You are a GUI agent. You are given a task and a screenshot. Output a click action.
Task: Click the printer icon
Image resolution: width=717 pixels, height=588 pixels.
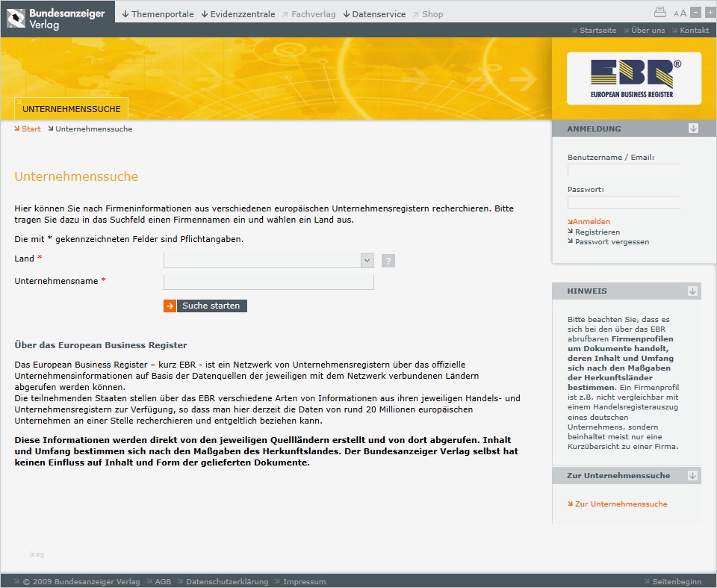tap(659, 13)
